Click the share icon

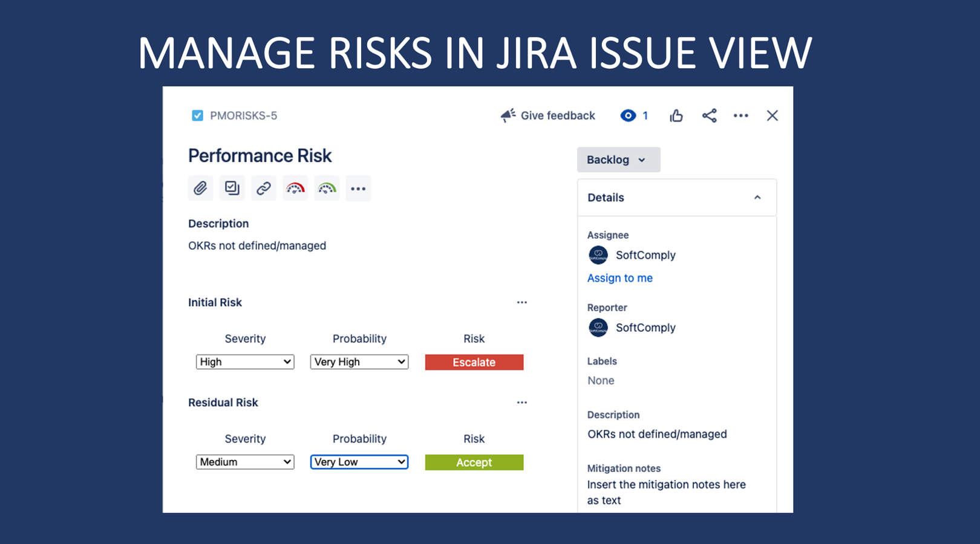click(709, 115)
